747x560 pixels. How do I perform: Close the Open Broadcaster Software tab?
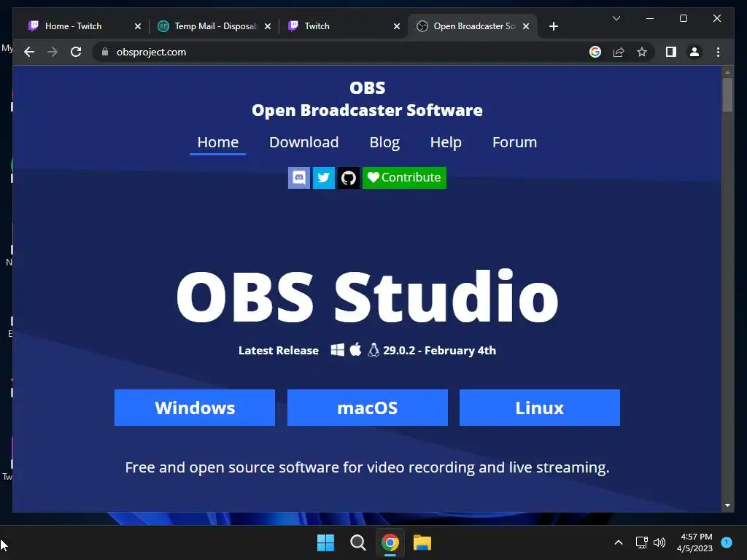pyautogui.click(x=526, y=26)
